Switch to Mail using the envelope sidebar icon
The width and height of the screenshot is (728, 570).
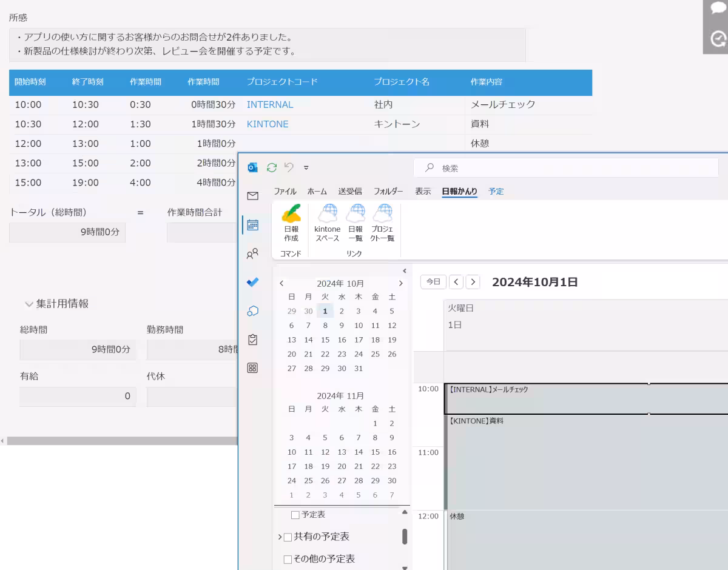252,196
